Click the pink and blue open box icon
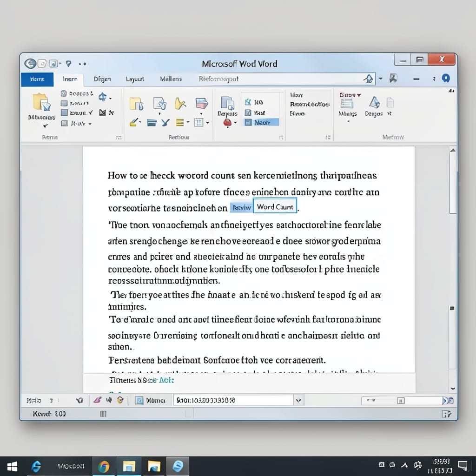This screenshot has height=476, width=476. (x=202, y=104)
